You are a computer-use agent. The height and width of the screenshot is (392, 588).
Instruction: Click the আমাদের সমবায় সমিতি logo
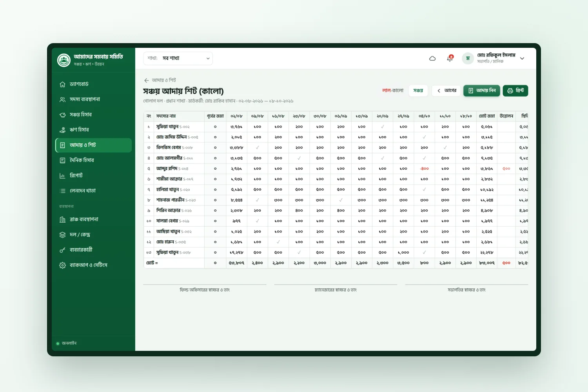[x=64, y=60]
